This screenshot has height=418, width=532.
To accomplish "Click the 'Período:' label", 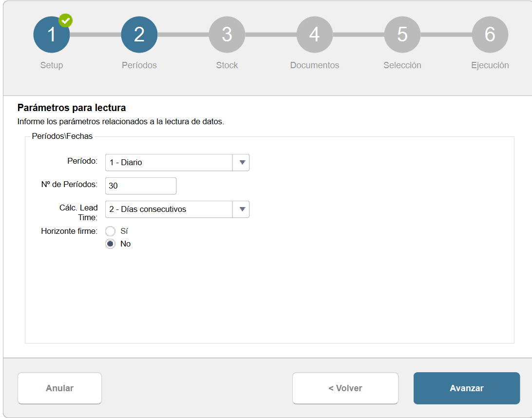I will tap(82, 161).
